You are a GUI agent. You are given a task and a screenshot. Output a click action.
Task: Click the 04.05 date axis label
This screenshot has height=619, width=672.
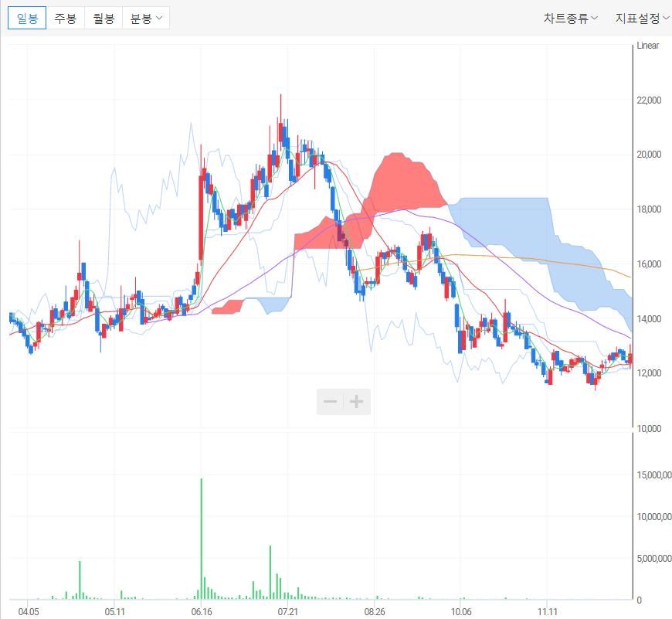tap(29, 611)
